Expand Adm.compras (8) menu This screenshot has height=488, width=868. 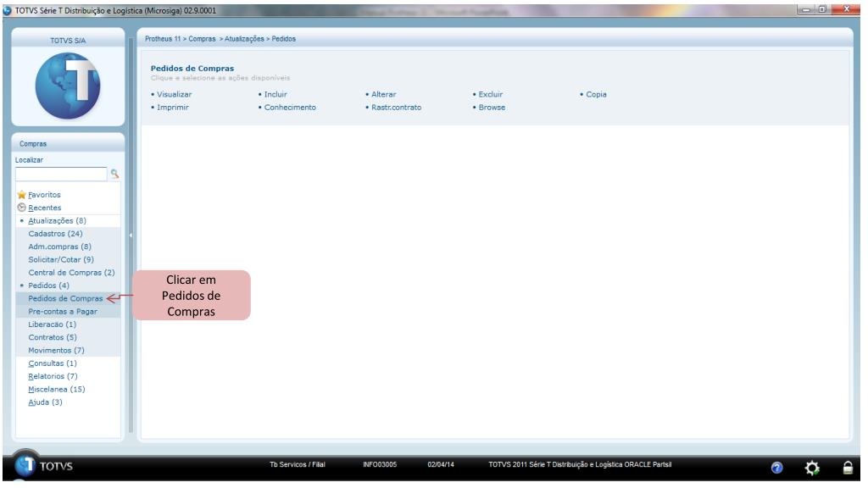pyautogui.click(x=60, y=247)
